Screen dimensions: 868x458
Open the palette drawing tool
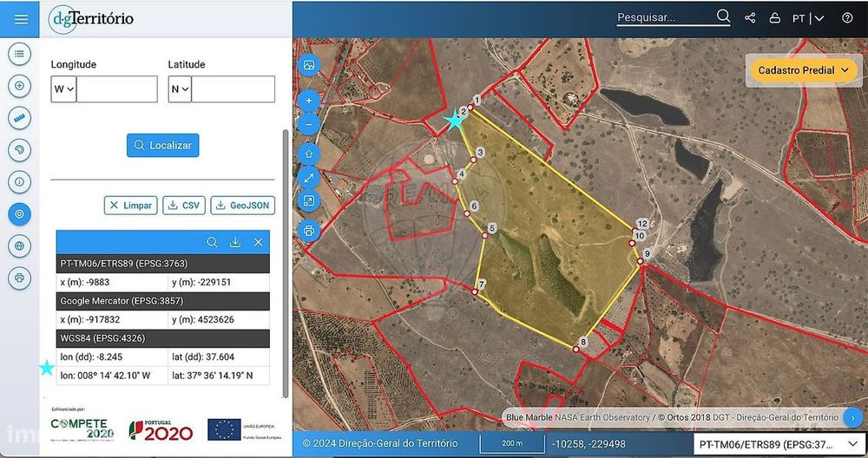(x=19, y=150)
